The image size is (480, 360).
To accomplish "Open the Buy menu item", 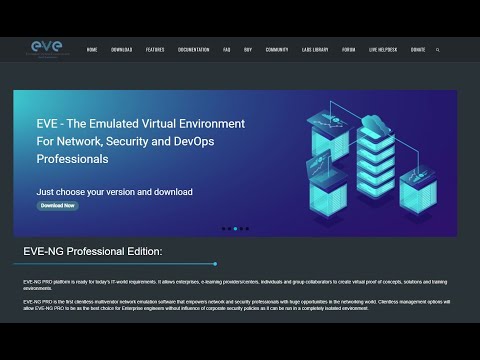I will pyautogui.click(x=248, y=50).
